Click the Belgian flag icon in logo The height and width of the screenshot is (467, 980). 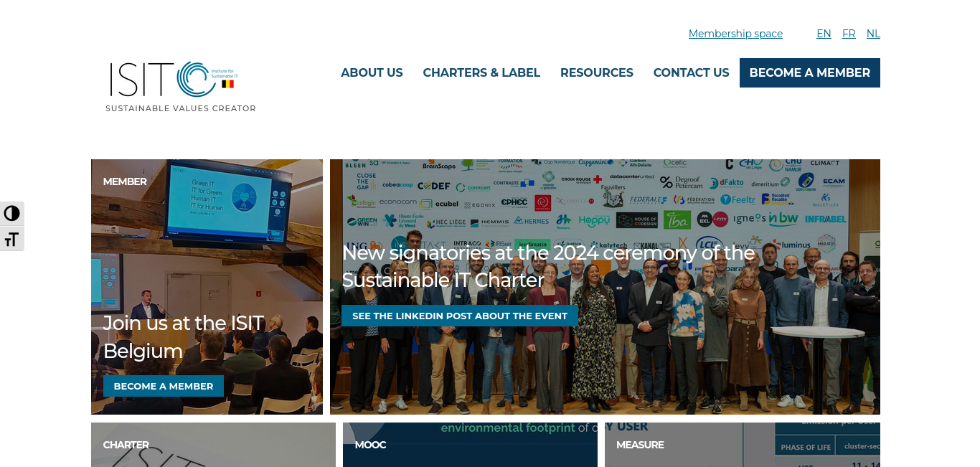[227, 84]
